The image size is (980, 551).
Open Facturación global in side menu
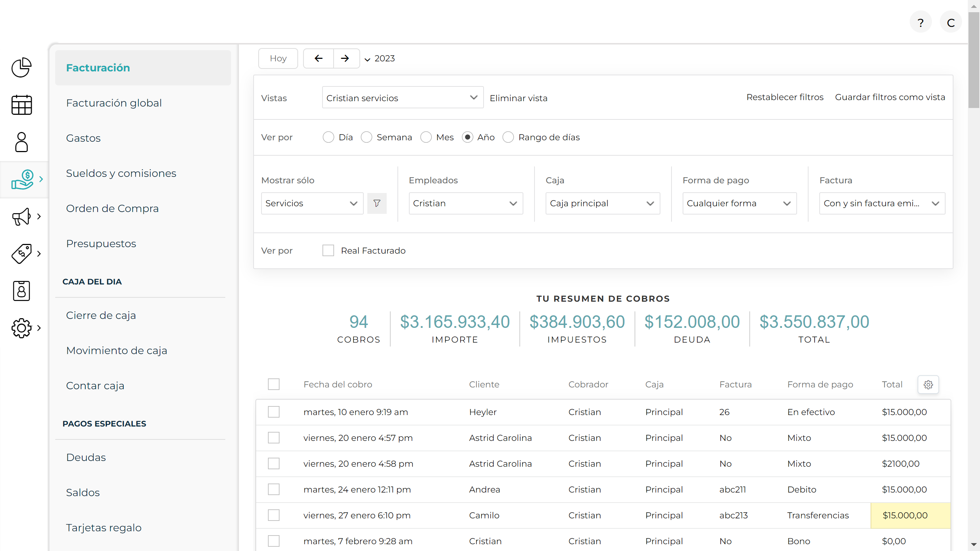click(x=114, y=103)
